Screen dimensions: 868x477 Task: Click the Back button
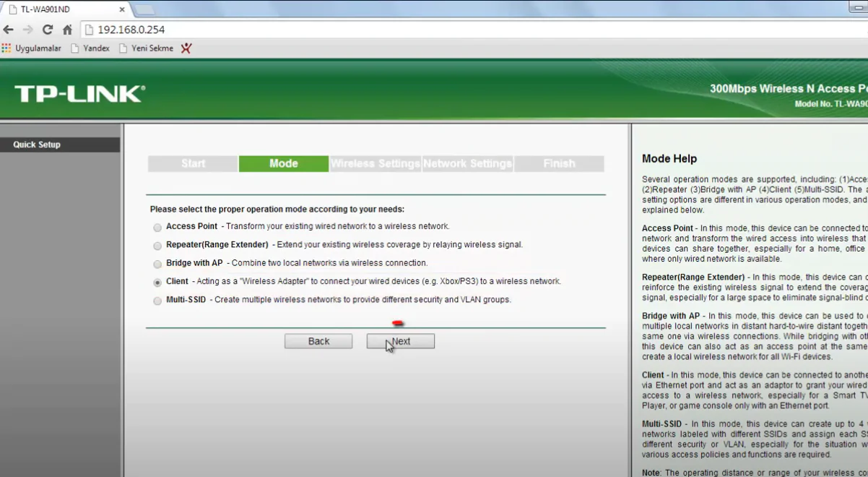[318, 341]
